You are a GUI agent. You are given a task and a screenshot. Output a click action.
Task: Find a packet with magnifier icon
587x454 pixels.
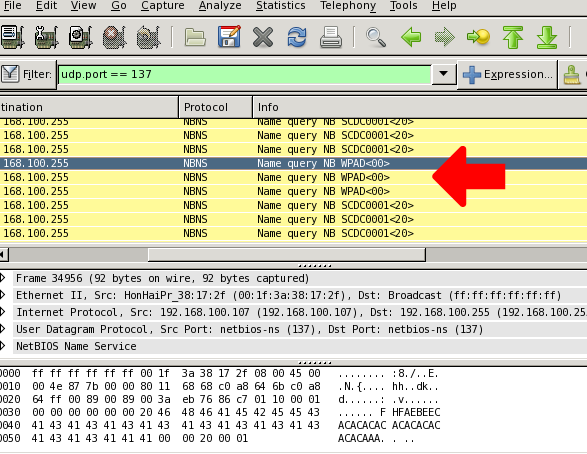point(375,37)
